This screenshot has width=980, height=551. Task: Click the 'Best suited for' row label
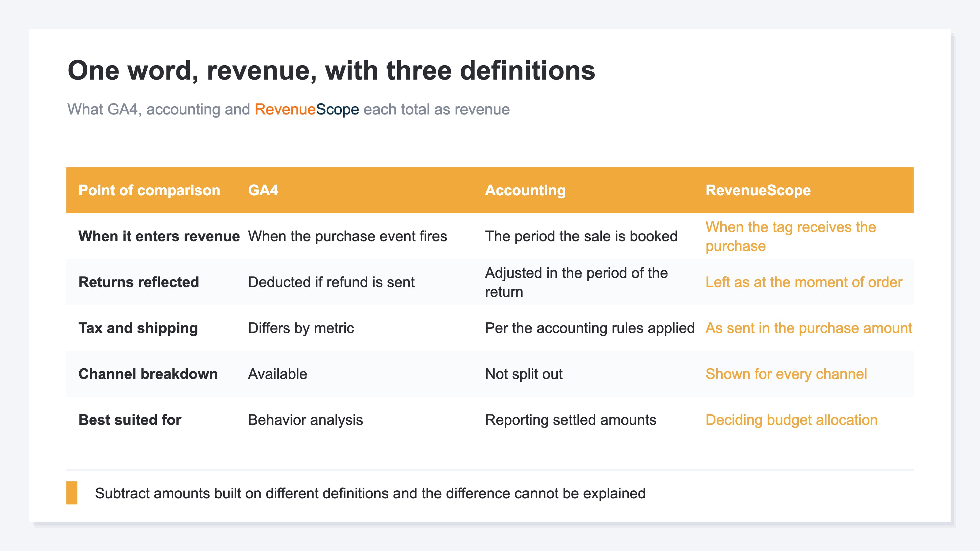click(x=130, y=420)
